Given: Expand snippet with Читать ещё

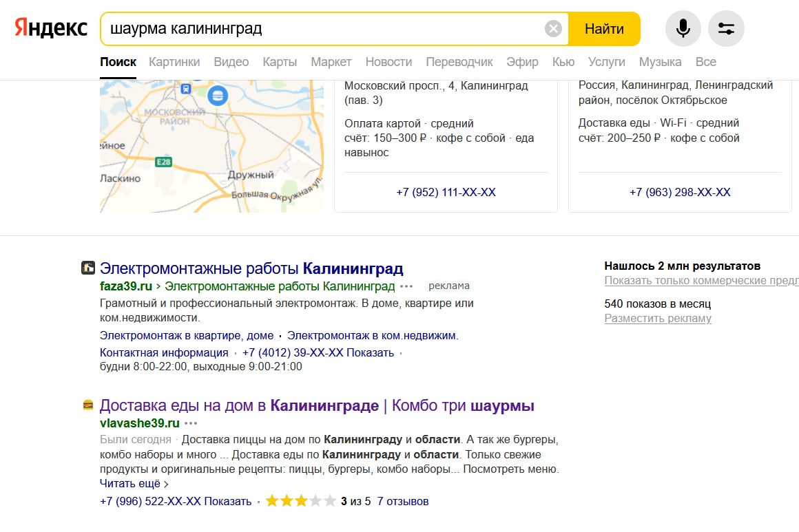Looking at the screenshot, I should [x=134, y=484].
